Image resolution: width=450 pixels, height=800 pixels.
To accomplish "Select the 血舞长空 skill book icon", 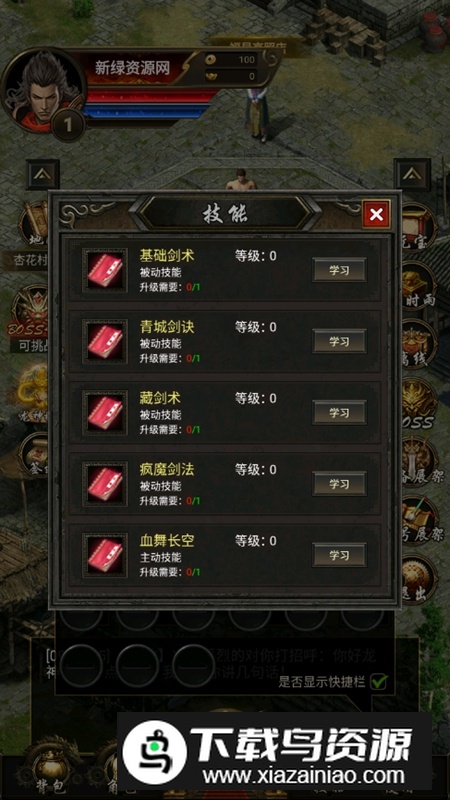I will point(105,555).
